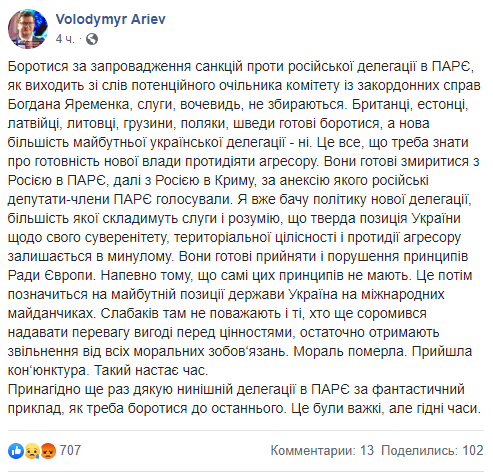Open the post's '4 ч.' timestamp
Screen dimensions: 493x475
point(65,39)
